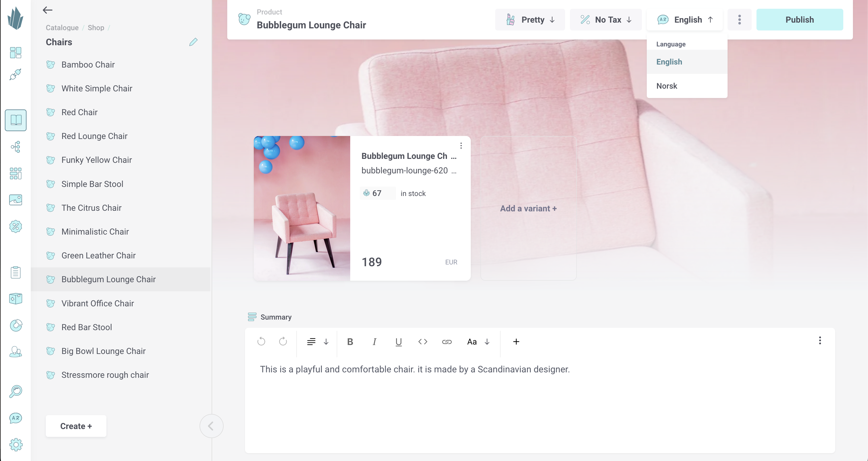This screenshot has height=461, width=868.
Task: Expand the Pretty display options dropdown
Action: 528,20
